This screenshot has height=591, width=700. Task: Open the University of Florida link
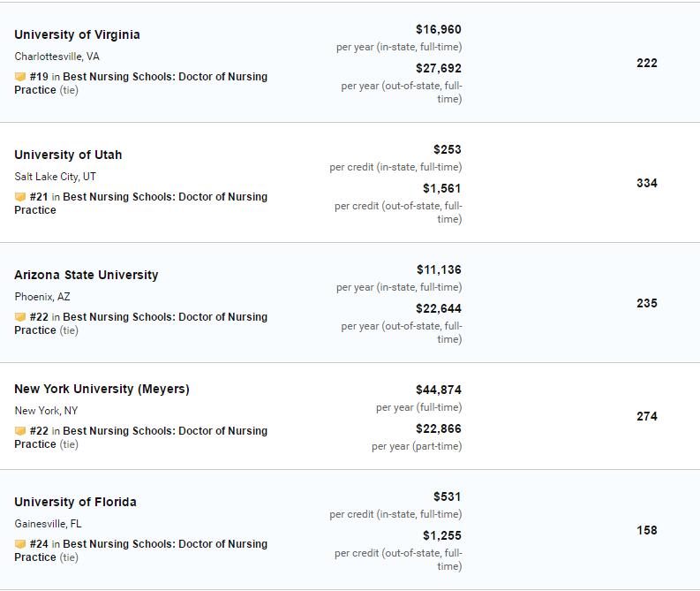click(x=75, y=502)
